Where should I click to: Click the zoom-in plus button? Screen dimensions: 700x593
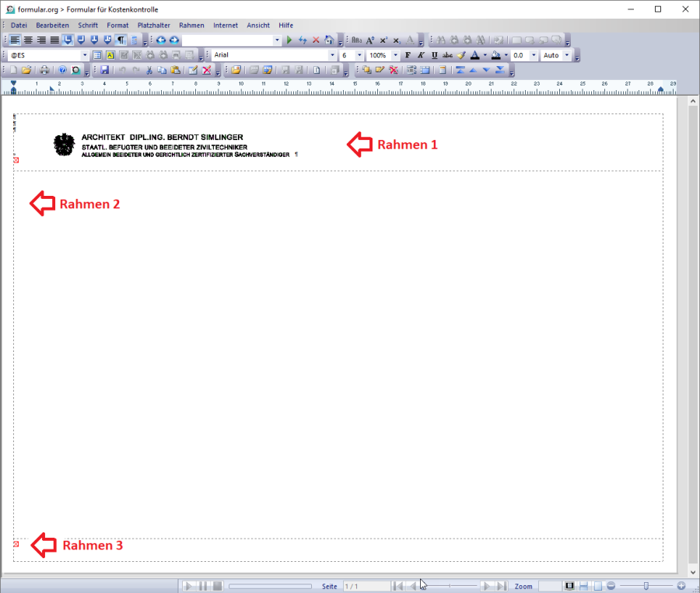tap(681, 585)
